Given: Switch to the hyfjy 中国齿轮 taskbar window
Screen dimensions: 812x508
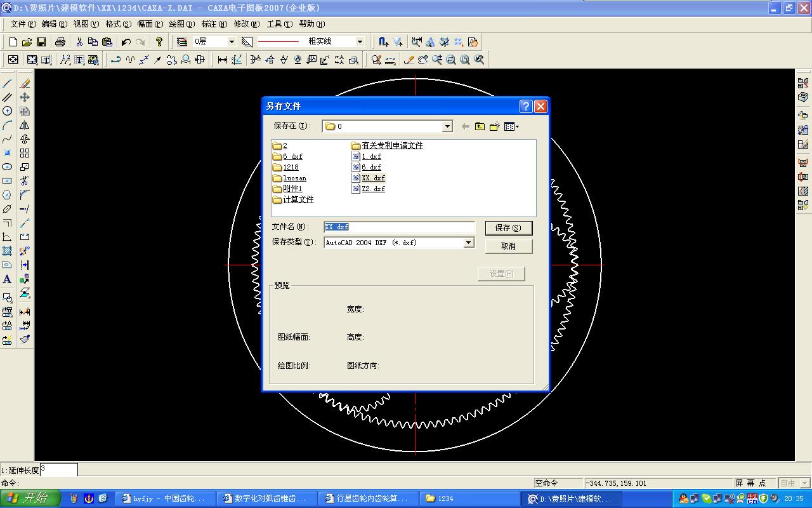Looking at the screenshot, I should (x=165, y=498).
